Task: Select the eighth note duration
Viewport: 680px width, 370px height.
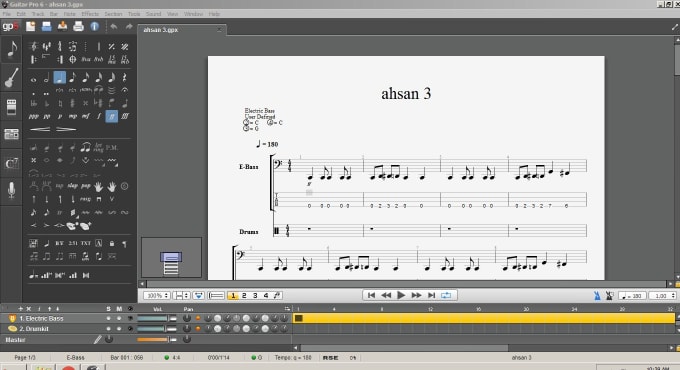Action: [x=72, y=78]
